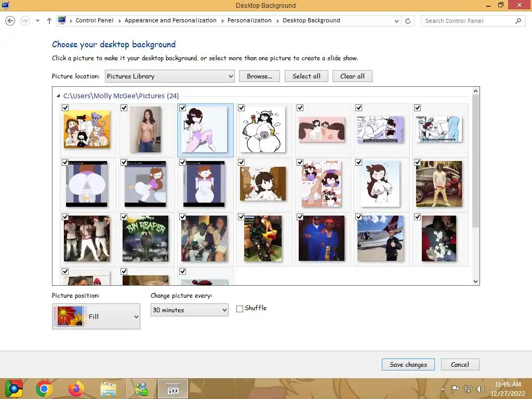Show hidden system tray icons
The height and width of the screenshot is (399, 532).
pos(443,389)
